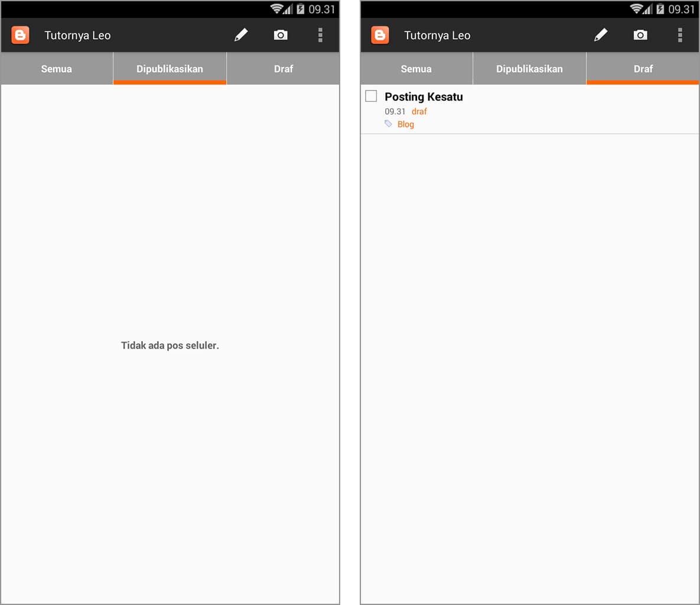
Task: Switch to Semua tab above Posting Kesatu
Action: tap(416, 69)
